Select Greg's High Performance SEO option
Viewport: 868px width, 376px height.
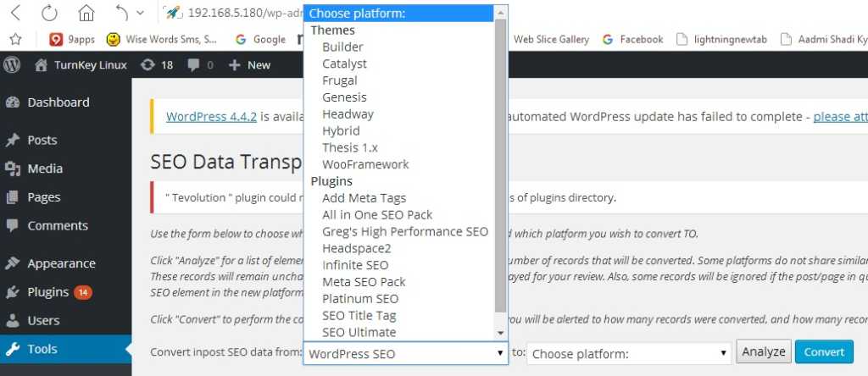[398, 232]
